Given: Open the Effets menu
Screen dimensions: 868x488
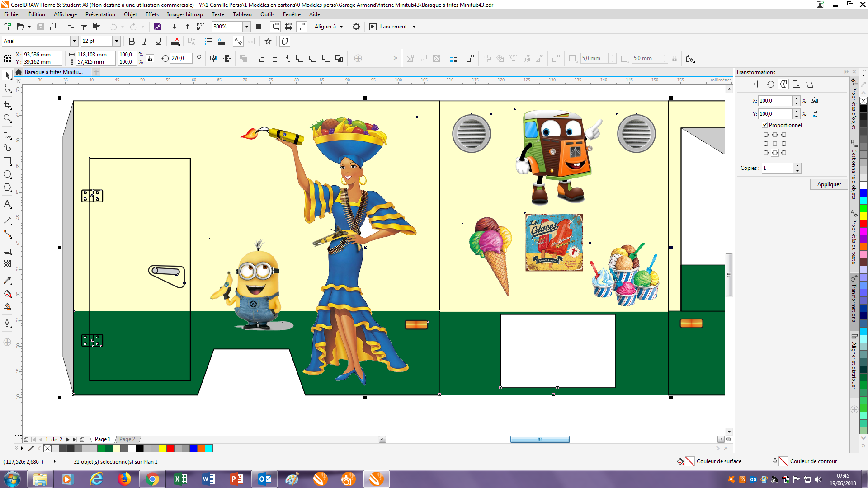Looking at the screenshot, I should pyautogui.click(x=151, y=14).
